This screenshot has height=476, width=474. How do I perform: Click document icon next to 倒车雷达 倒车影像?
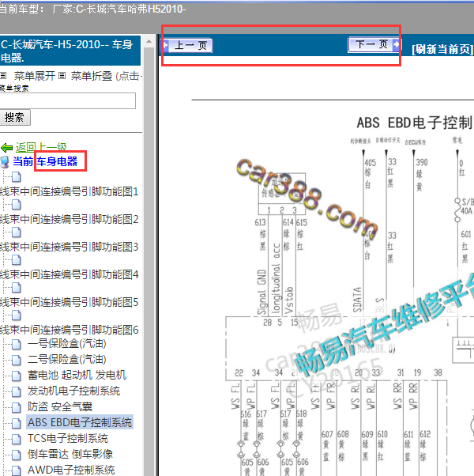click(17, 455)
